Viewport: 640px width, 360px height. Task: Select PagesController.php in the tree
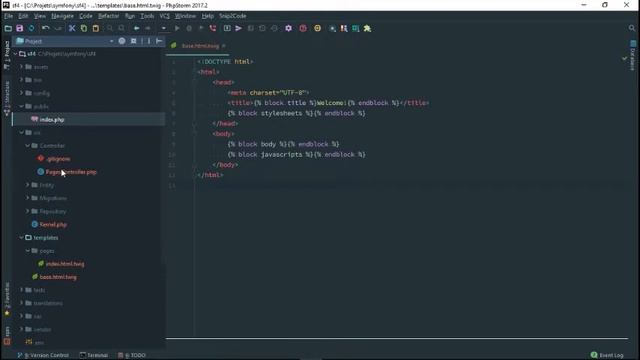coord(71,172)
